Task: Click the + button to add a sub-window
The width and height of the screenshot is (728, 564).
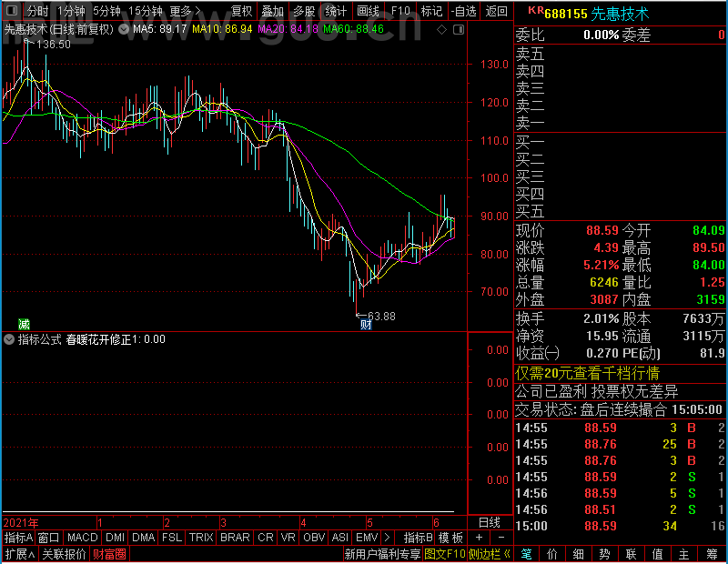Action: click(480, 538)
